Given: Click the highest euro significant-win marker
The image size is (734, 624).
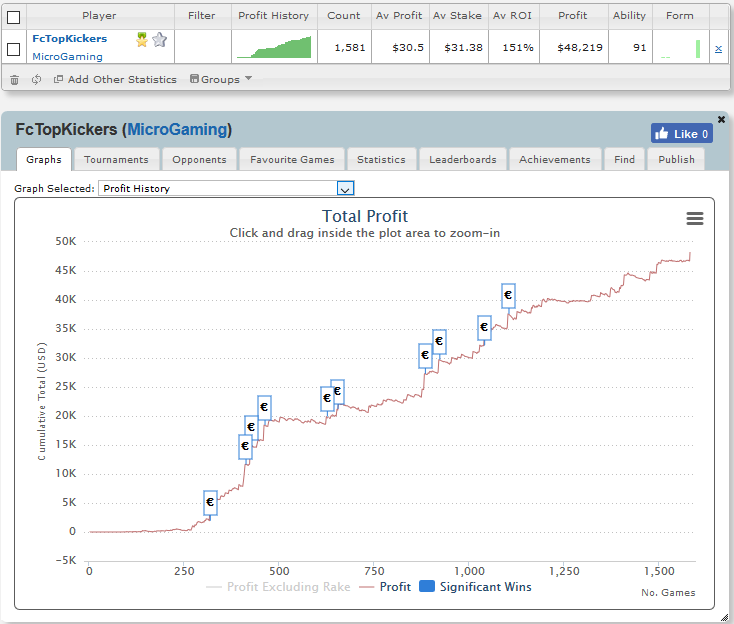Looking at the screenshot, I should [x=508, y=295].
